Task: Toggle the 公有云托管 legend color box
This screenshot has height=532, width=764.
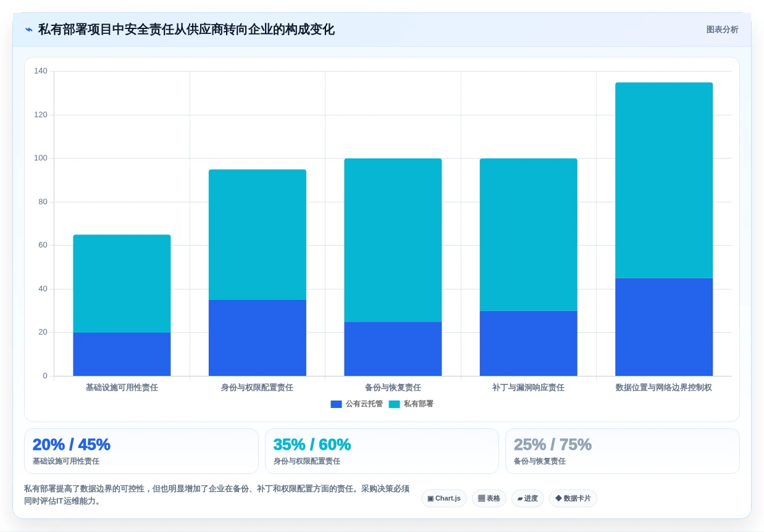Action: click(x=336, y=404)
